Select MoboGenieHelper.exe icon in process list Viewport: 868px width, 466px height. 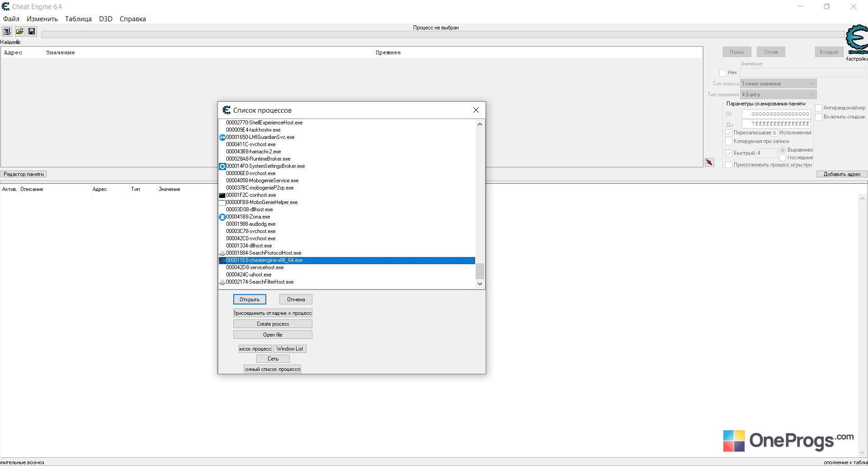click(222, 202)
